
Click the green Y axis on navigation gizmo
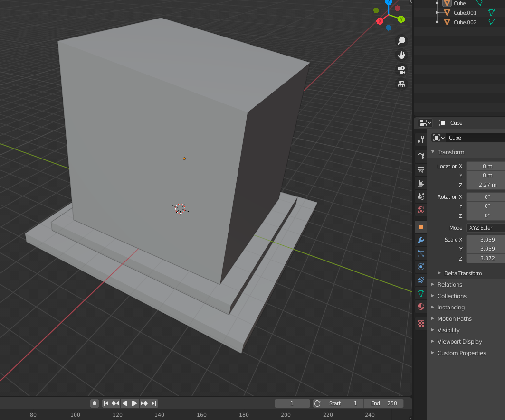click(x=401, y=19)
